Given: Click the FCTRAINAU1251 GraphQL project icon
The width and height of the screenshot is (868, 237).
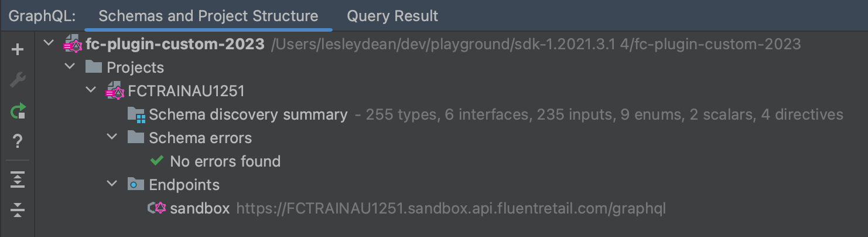Looking at the screenshot, I should [115, 92].
